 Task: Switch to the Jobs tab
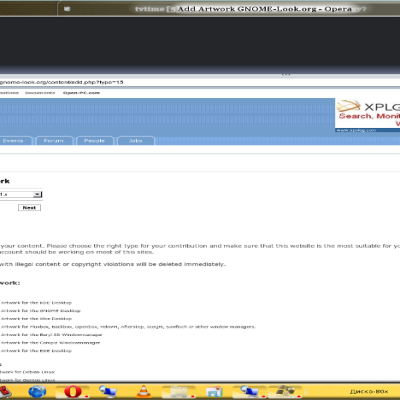pyautogui.click(x=136, y=141)
